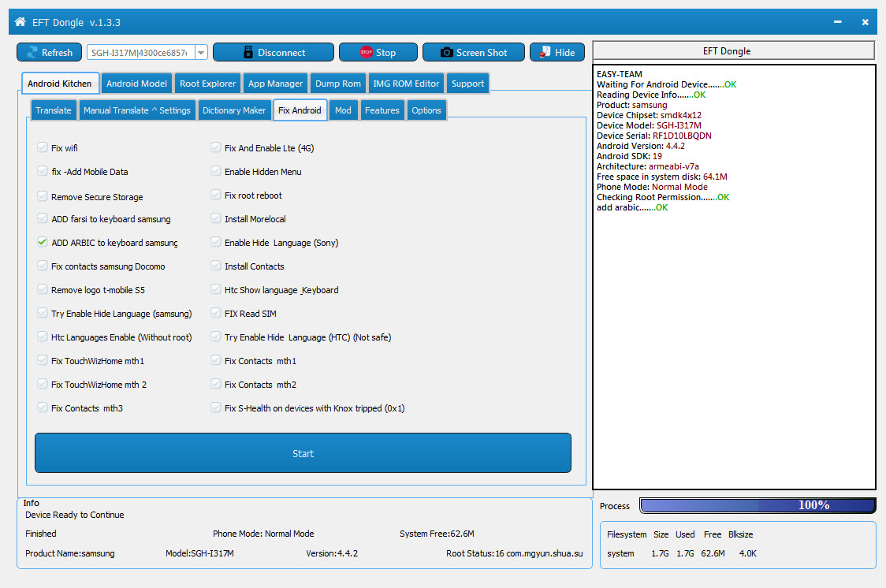Click the EFT Dongle header button
Image resolution: width=886 pixels, height=588 pixels.
point(733,50)
